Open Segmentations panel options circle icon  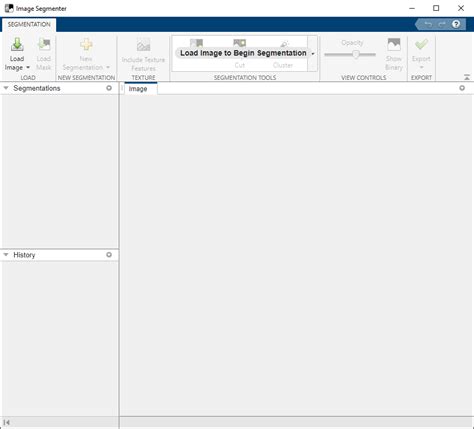pyautogui.click(x=109, y=88)
